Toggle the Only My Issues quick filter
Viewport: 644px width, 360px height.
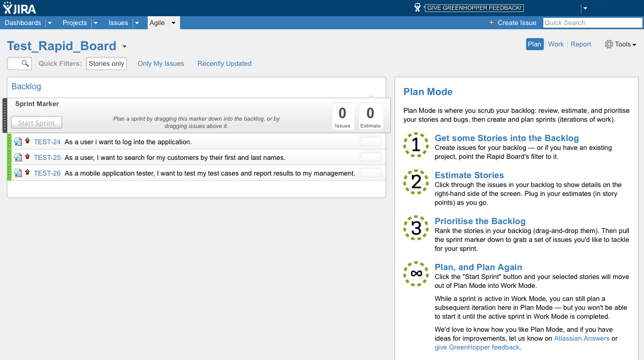click(161, 63)
